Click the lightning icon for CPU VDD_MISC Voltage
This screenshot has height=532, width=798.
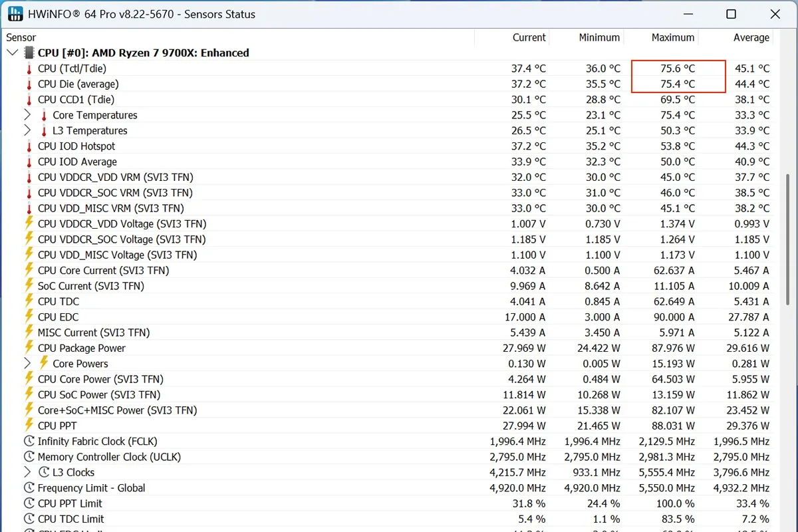(29, 254)
